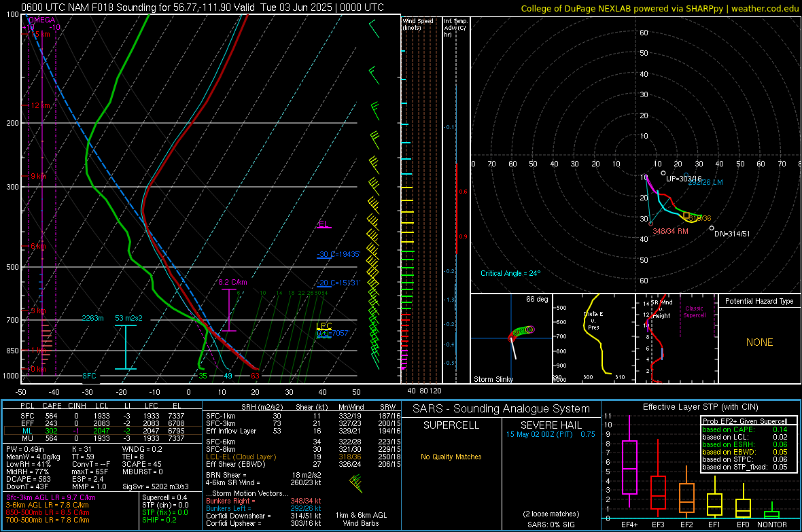
Task: Select the blue "Bunkers Left =" label
Action: (x=228, y=508)
